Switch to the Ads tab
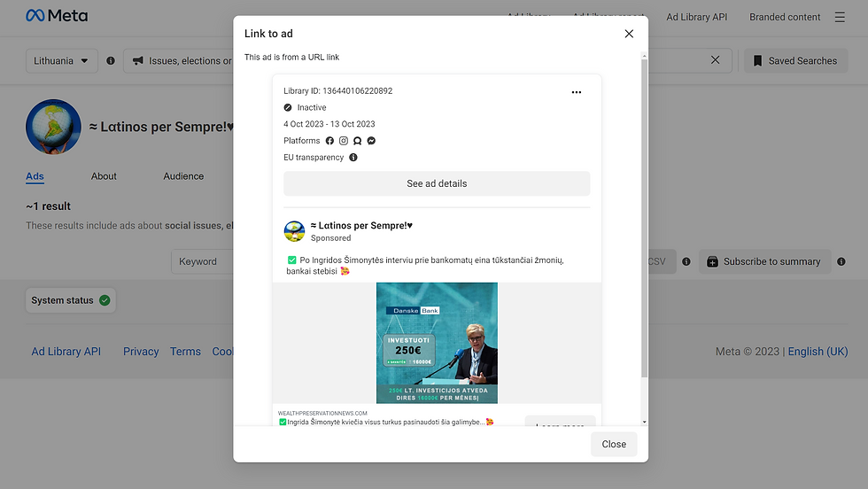 click(35, 176)
